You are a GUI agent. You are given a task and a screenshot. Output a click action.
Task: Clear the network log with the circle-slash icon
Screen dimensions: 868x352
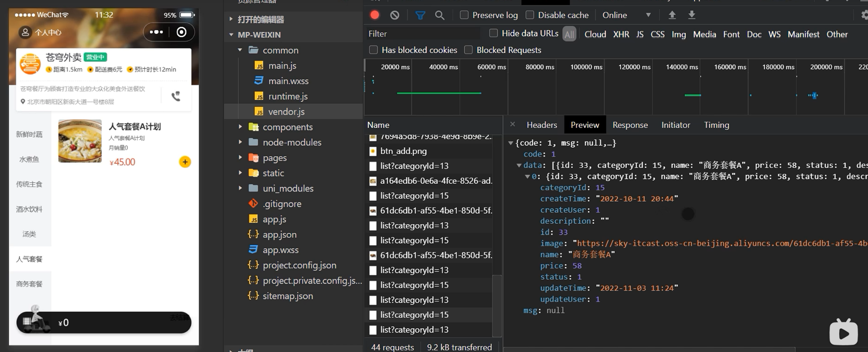point(395,15)
